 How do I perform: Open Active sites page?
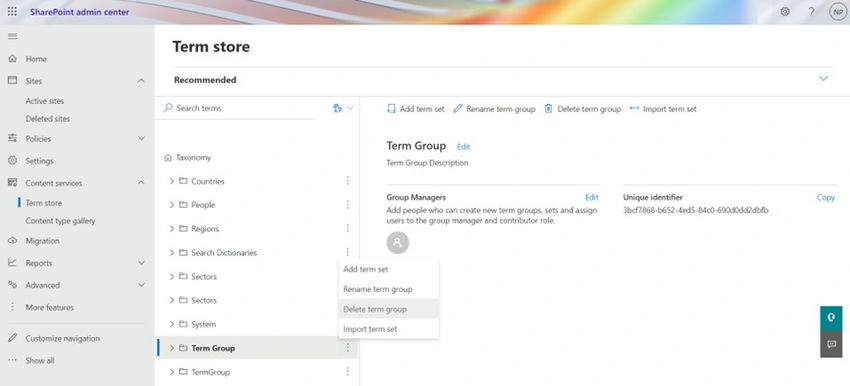point(44,101)
